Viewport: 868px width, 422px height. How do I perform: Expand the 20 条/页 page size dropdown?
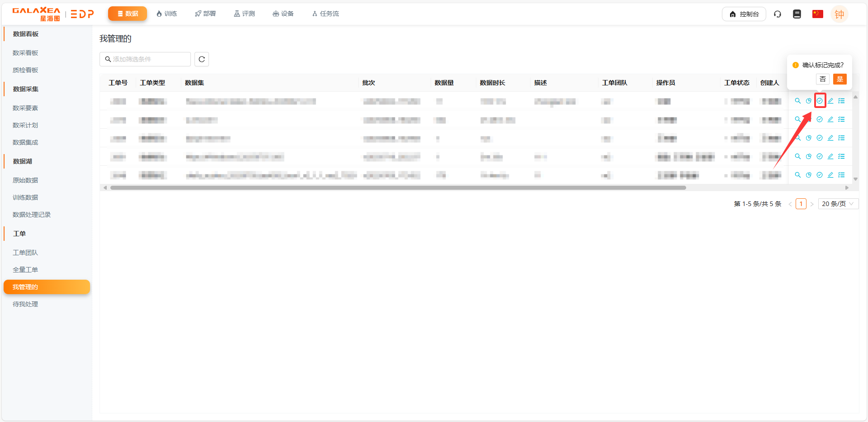[x=838, y=204]
